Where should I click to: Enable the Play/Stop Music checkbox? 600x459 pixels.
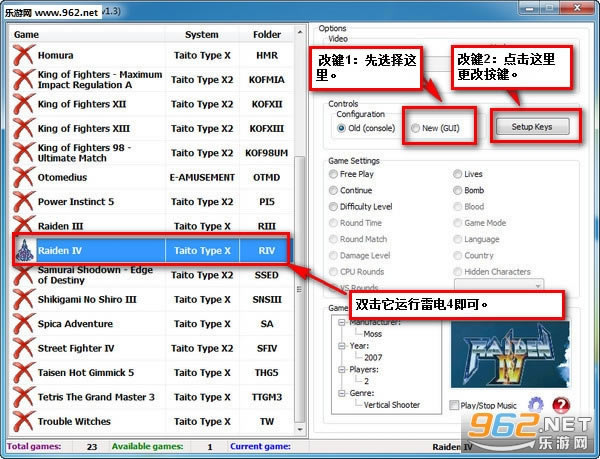456,405
